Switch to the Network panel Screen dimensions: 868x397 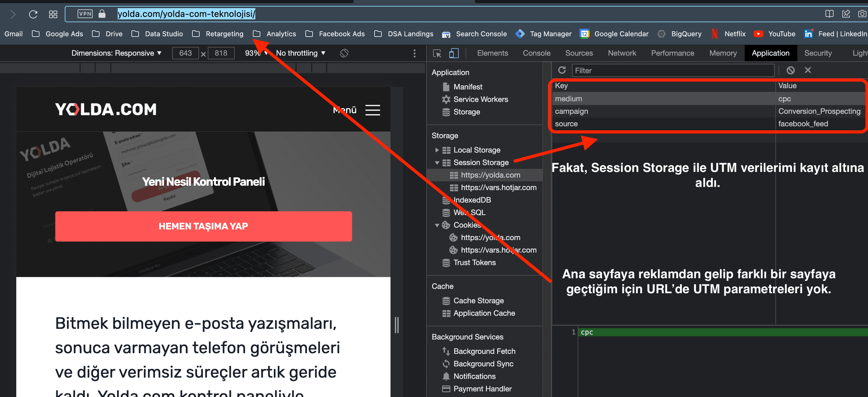tap(622, 53)
